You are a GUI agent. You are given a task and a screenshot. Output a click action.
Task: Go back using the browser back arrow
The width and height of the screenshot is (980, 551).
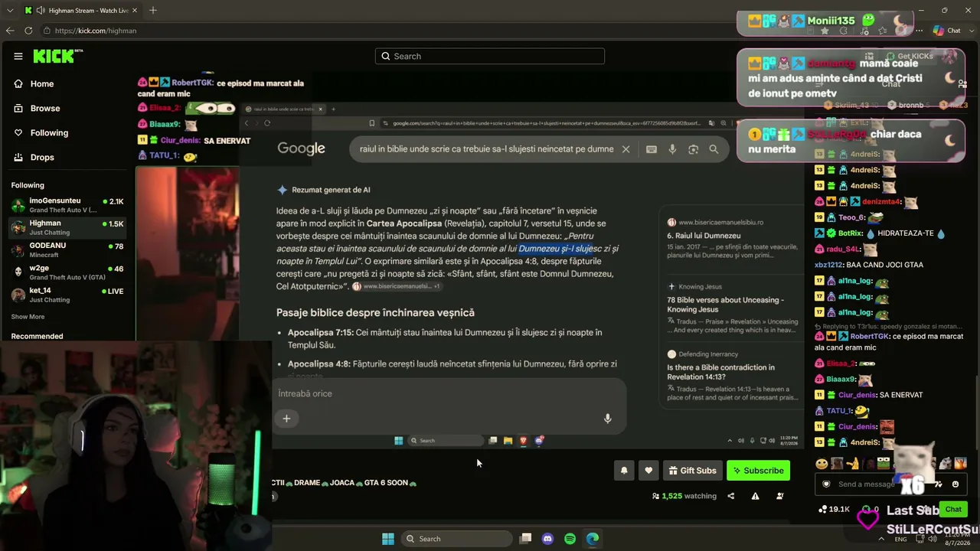[x=10, y=31]
